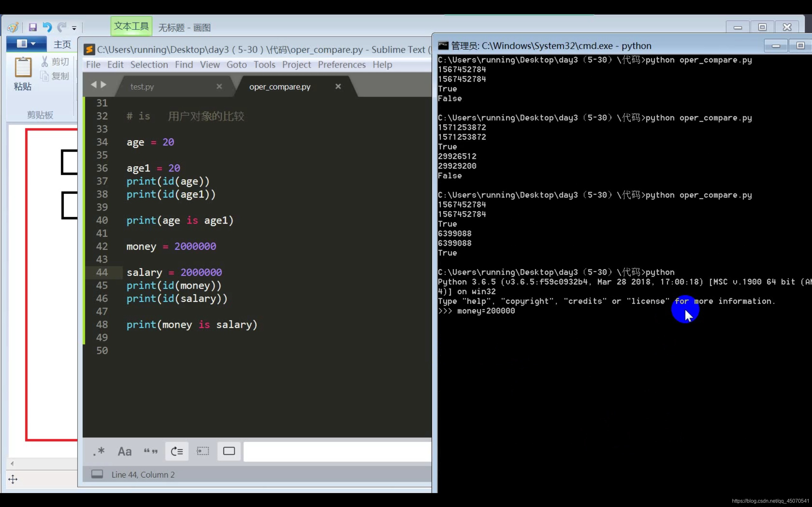The width and height of the screenshot is (812, 507).
Task: Toggle wrap search option button
Action: tap(176, 451)
